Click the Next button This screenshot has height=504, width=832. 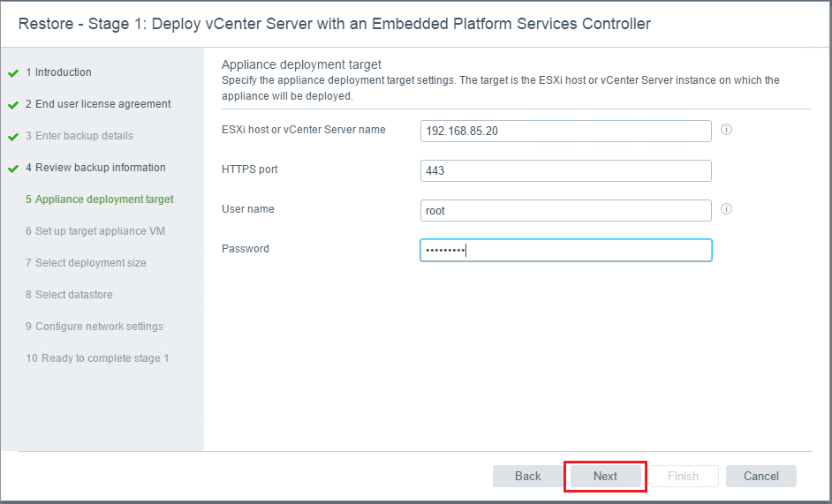605,476
